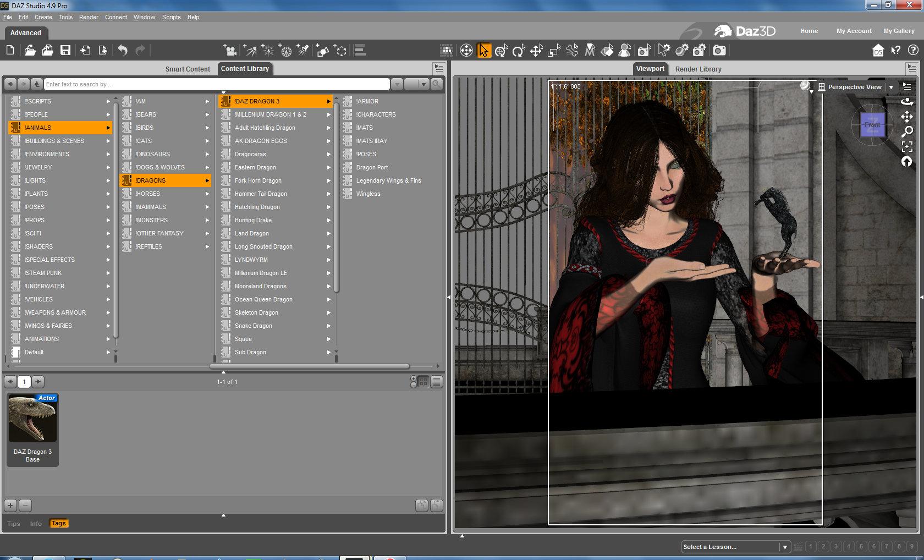Click the viewport zoom magnifier icon
The height and width of the screenshot is (560, 924).
coord(906,131)
